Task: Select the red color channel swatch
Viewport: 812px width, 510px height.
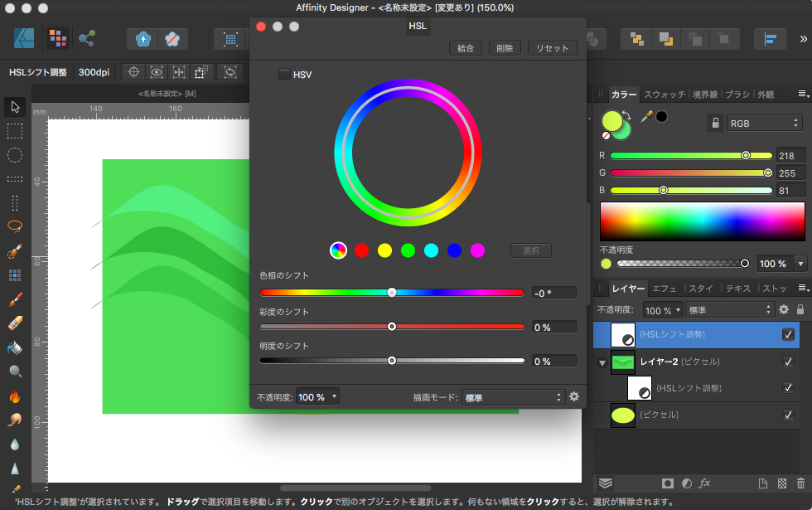Action: click(x=361, y=250)
